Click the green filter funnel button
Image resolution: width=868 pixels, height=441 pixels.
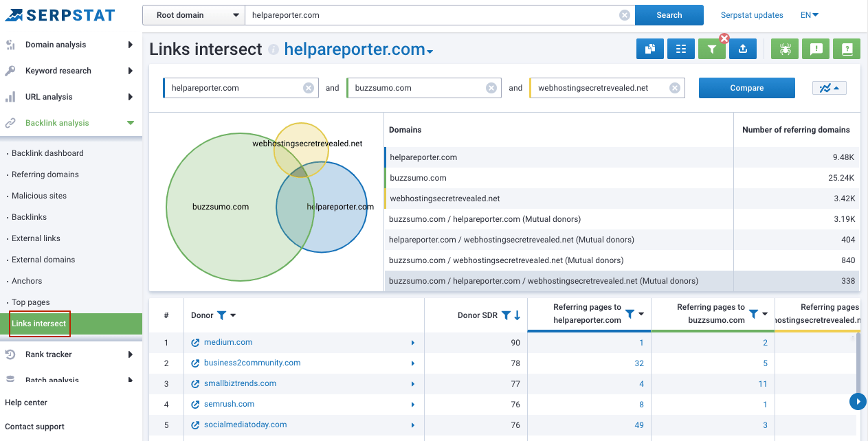pyautogui.click(x=712, y=49)
